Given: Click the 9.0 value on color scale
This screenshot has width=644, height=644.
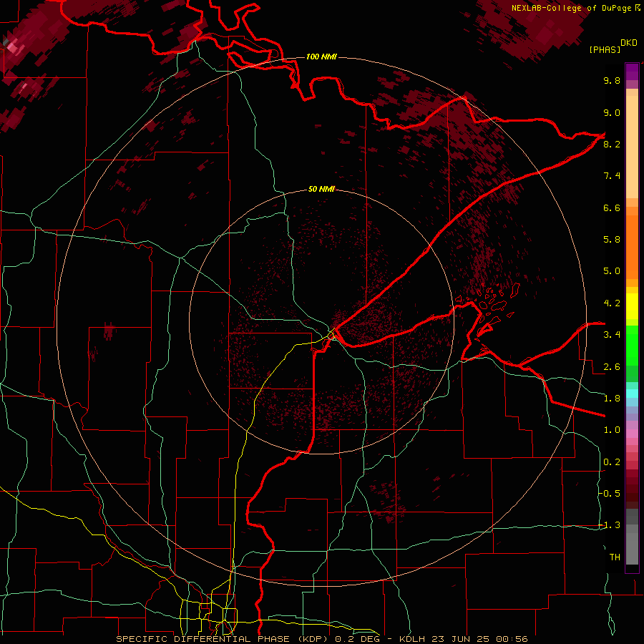Looking at the screenshot, I should coord(612,112).
